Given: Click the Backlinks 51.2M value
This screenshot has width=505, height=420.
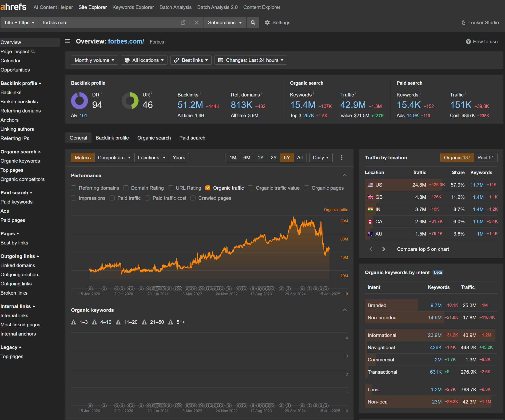Looking at the screenshot, I should click(x=190, y=105).
